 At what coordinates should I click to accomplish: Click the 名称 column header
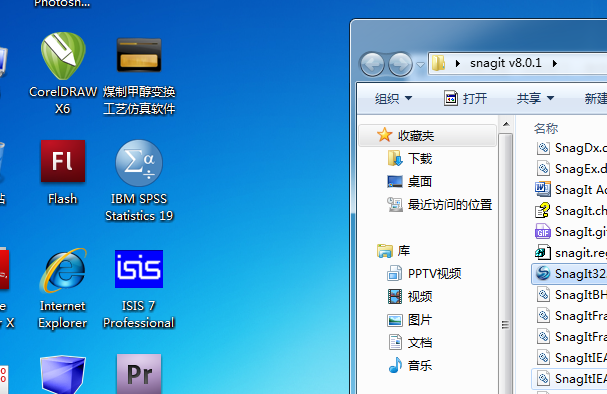tap(545, 128)
